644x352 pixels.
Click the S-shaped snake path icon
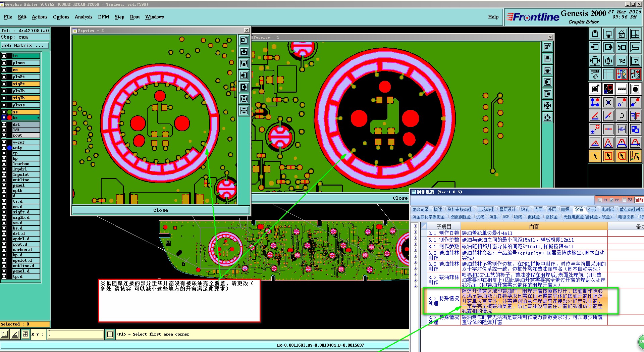tap(635, 47)
